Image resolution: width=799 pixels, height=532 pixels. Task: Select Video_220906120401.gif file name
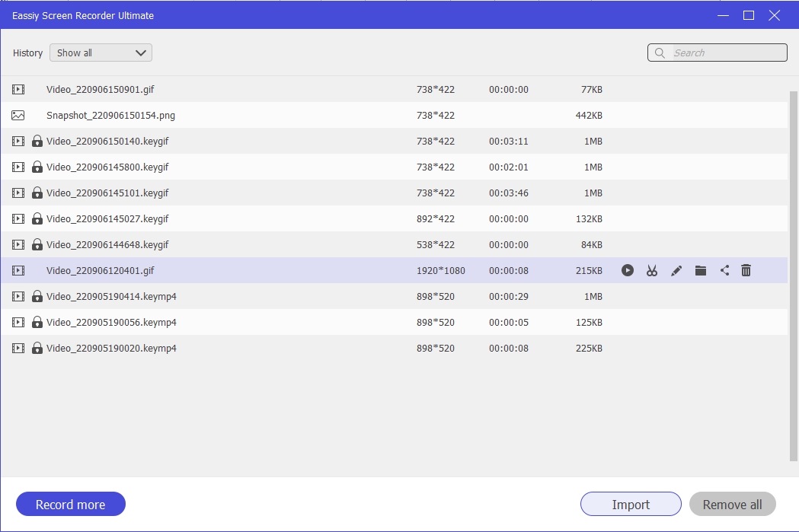point(101,271)
